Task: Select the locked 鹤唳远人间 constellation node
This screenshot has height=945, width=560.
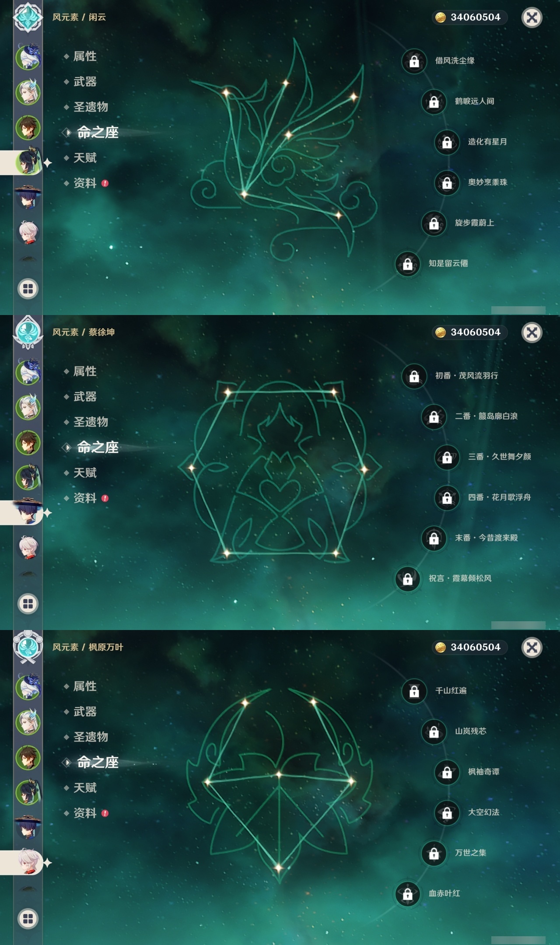Action: click(x=434, y=102)
